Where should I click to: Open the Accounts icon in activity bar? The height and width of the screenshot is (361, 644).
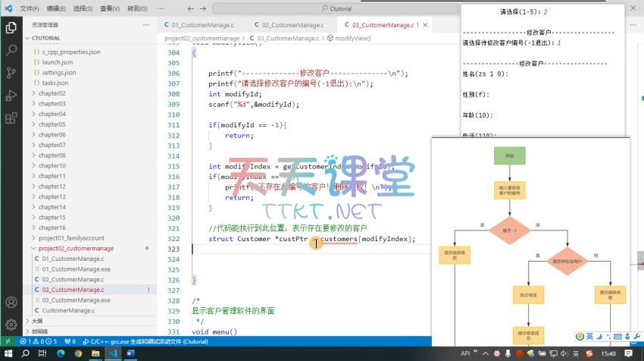coord(11,303)
